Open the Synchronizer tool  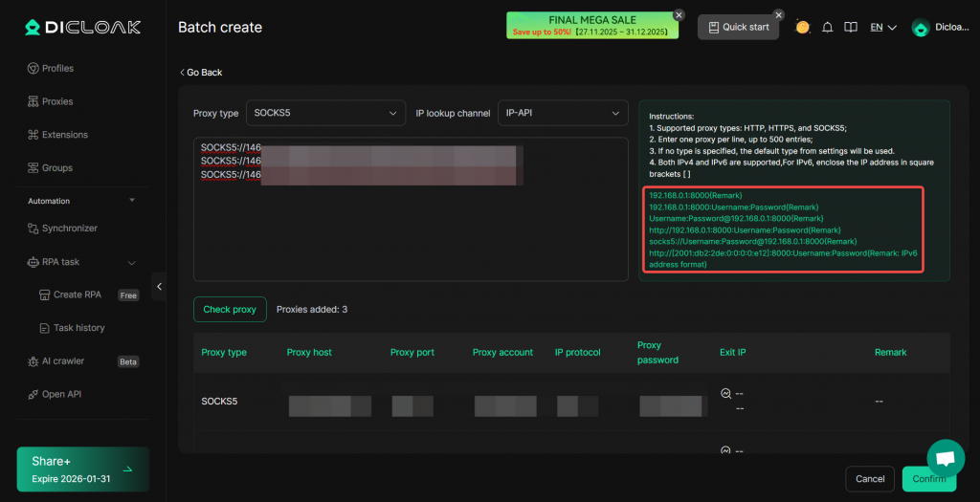(x=69, y=229)
